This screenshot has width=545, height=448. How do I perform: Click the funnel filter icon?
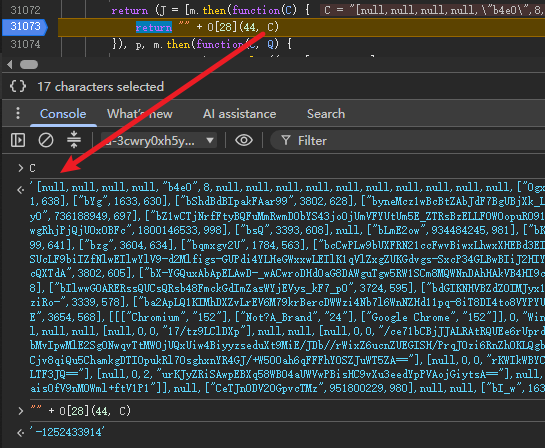[286, 140]
